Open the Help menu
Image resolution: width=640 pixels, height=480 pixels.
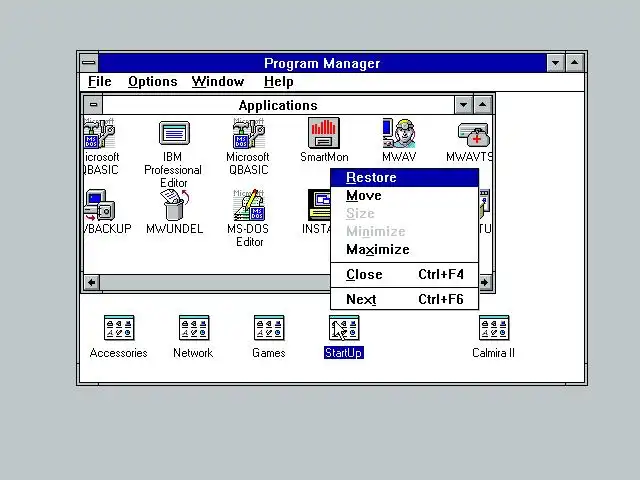click(x=278, y=82)
